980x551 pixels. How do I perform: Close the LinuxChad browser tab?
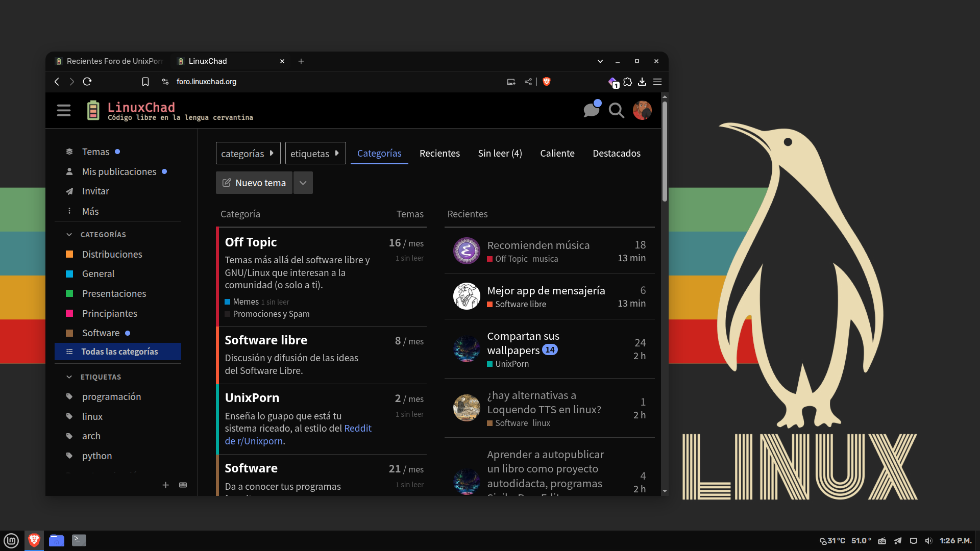tap(282, 61)
